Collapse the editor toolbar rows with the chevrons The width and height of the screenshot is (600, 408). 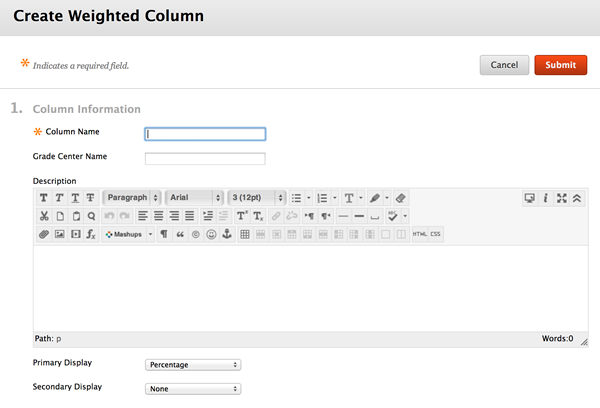[577, 198]
